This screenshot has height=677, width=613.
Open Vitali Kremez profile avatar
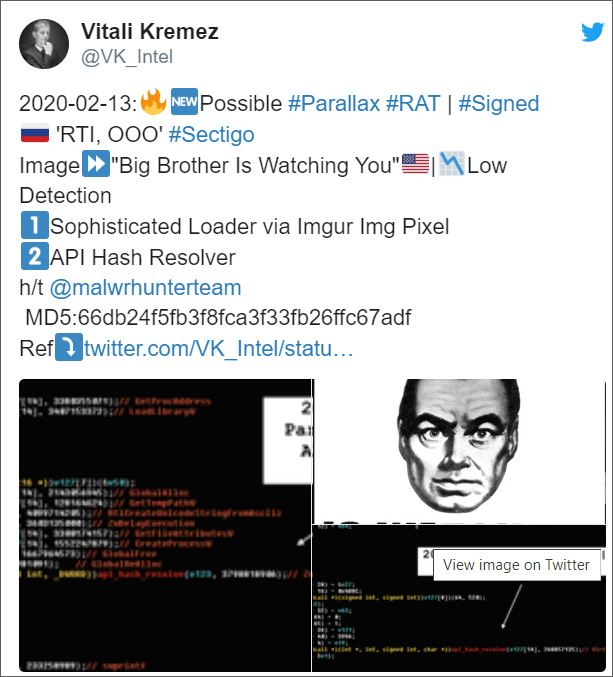[x=44, y=44]
